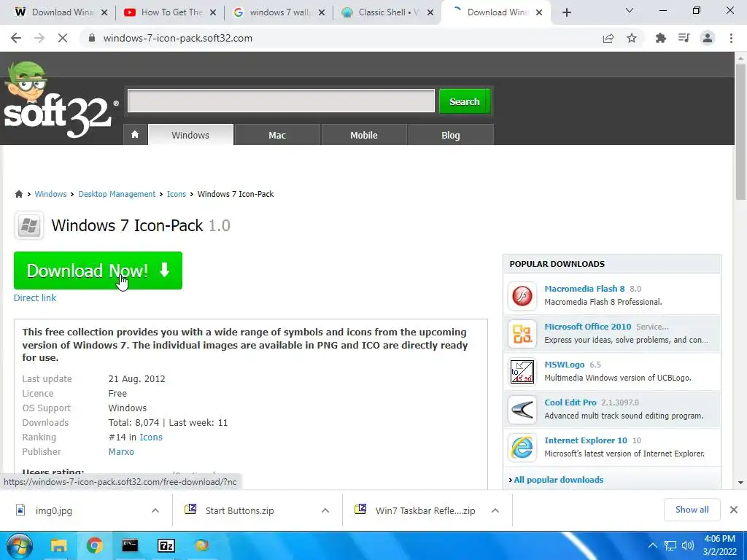Select the Mac navigation tab
The image size is (747, 560).
(x=277, y=135)
